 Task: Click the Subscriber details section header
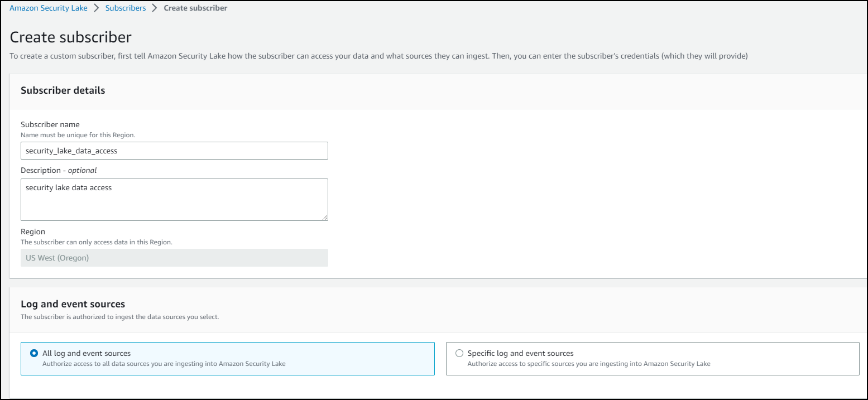[x=63, y=90]
